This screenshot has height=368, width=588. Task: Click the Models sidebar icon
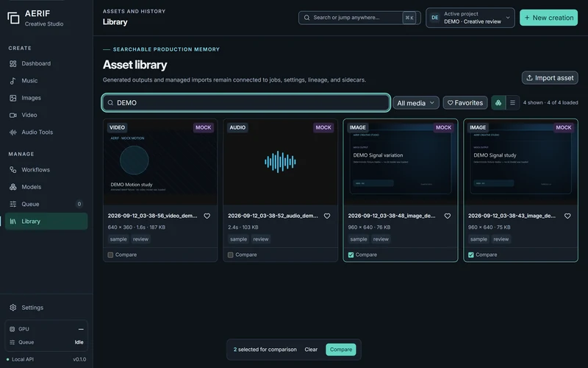point(13,187)
